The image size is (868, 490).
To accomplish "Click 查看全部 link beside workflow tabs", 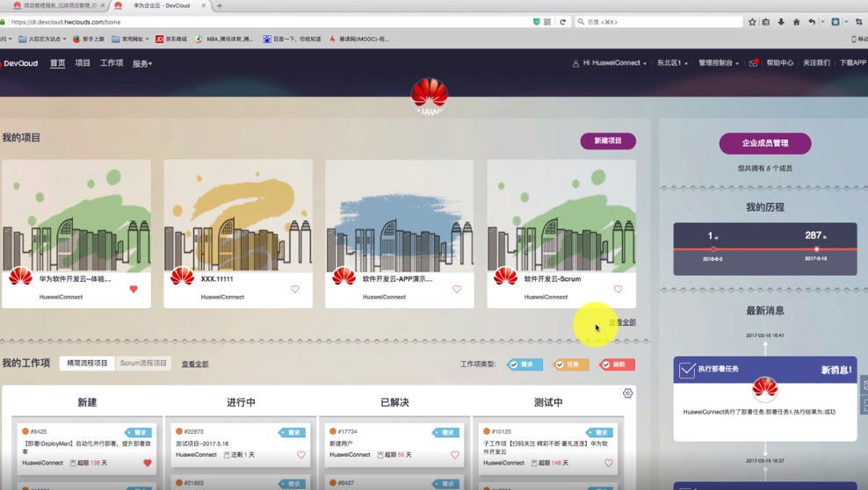I will point(195,364).
